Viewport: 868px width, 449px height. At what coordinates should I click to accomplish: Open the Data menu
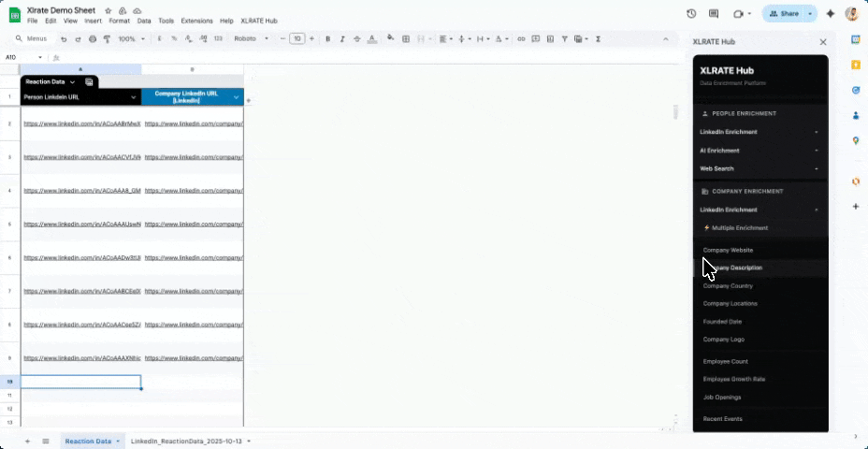[x=144, y=21]
